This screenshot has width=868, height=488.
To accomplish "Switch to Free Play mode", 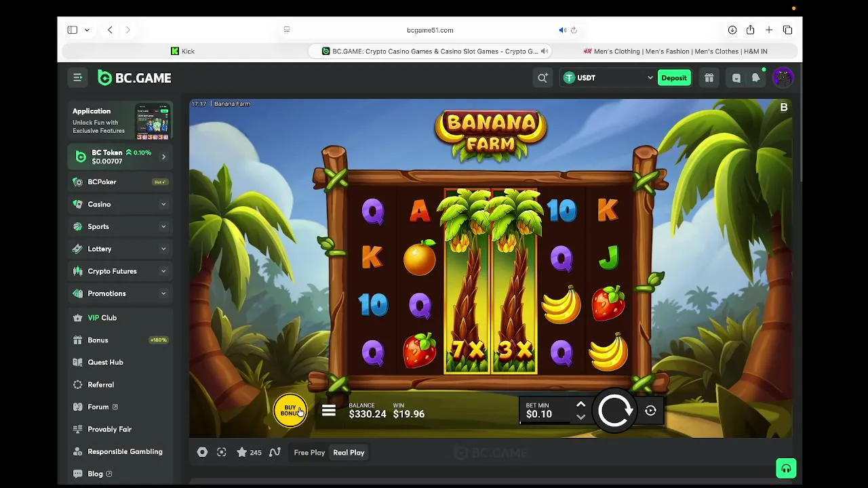I will (x=309, y=452).
